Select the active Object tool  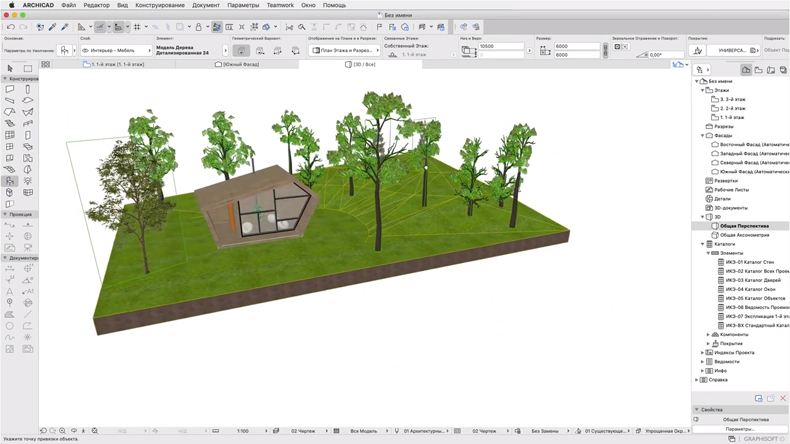(x=10, y=181)
